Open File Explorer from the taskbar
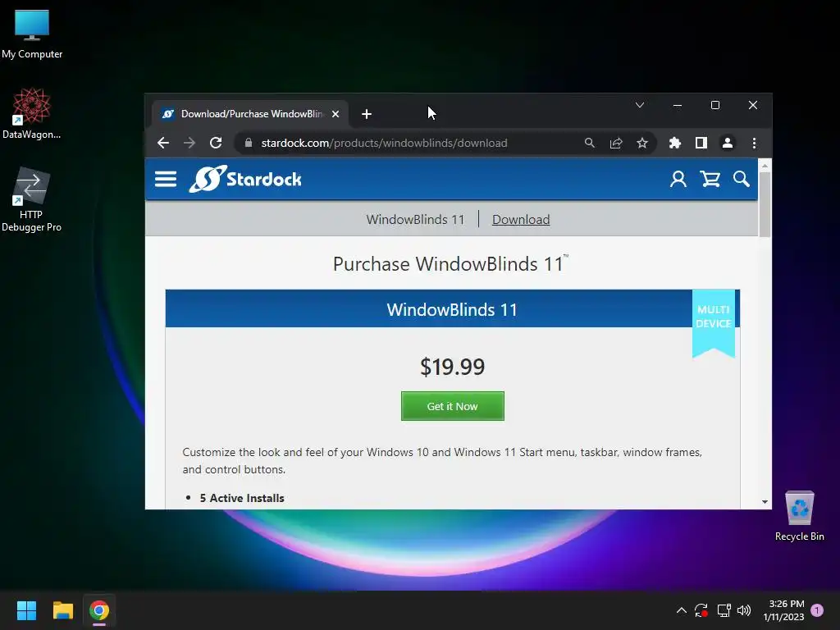The image size is (840, 630). [x=62, y=610]
